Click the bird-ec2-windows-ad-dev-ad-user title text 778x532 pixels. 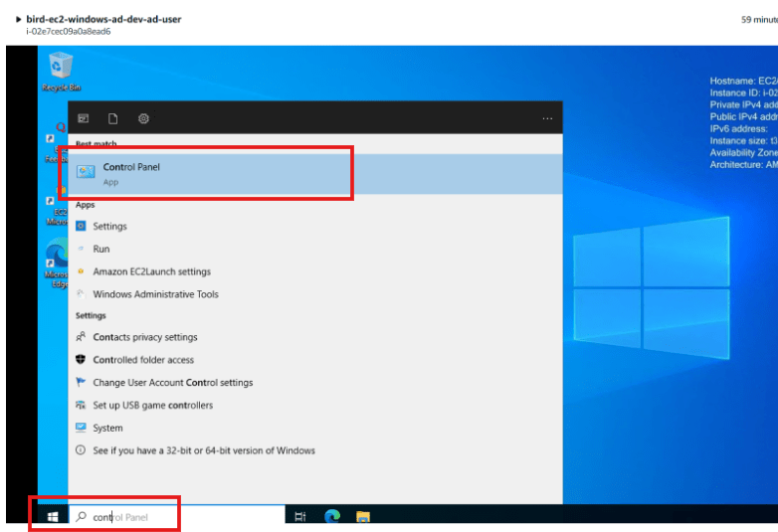pyautogui.click(x=103, y=19)
